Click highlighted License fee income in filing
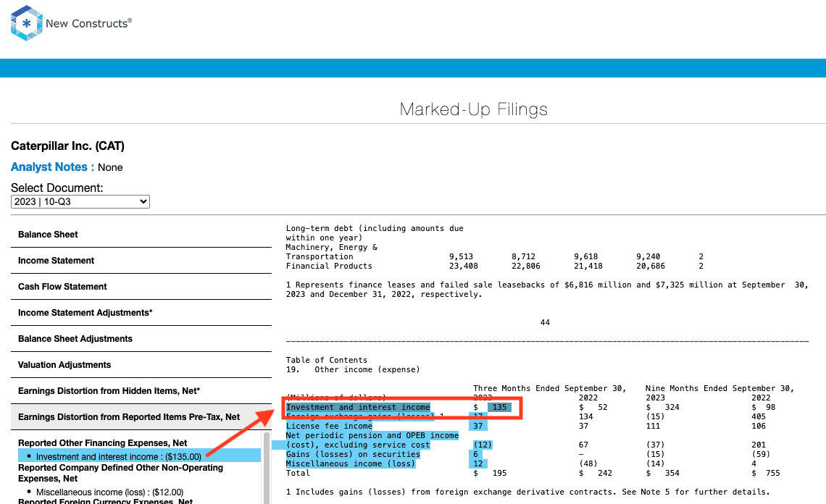The width and height of the screenshot is (826, 504). click(329, 426)
